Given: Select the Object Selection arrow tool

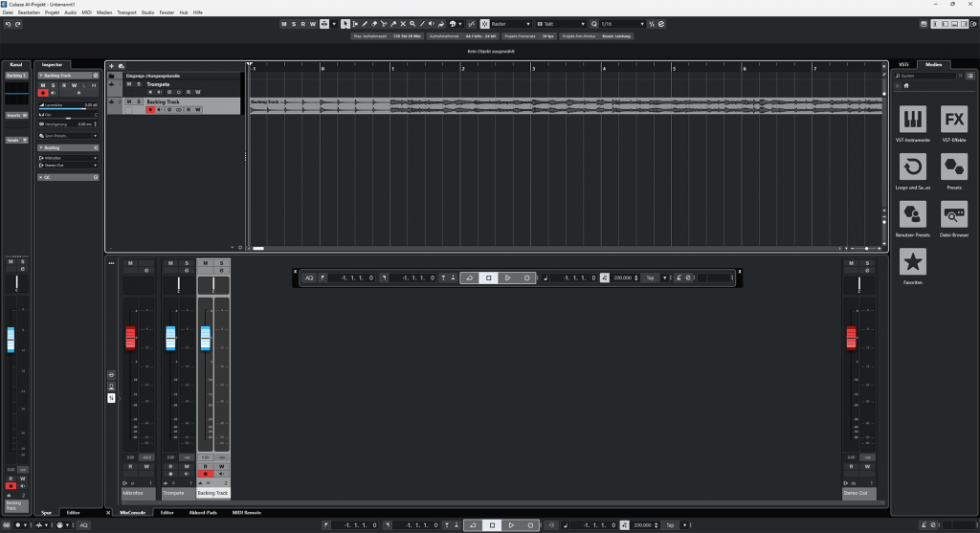Looking at the screenshot, I should tap(345, 24).
